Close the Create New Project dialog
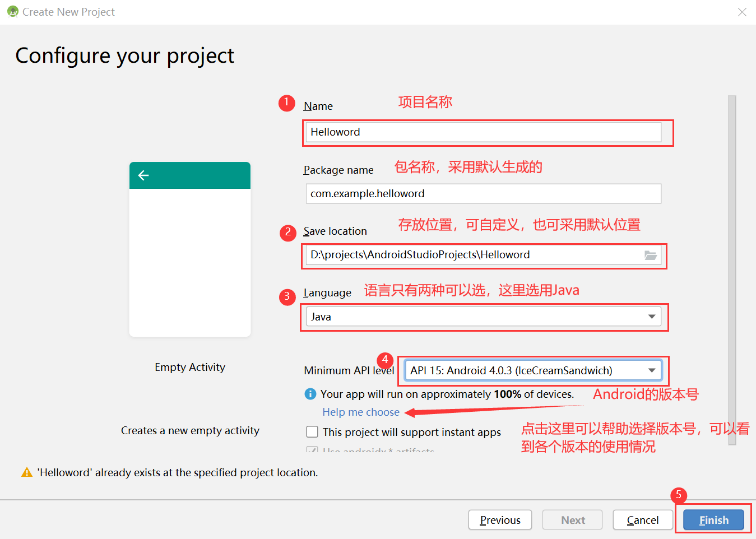Screen dimensions: 756x539 click(742, 12)
